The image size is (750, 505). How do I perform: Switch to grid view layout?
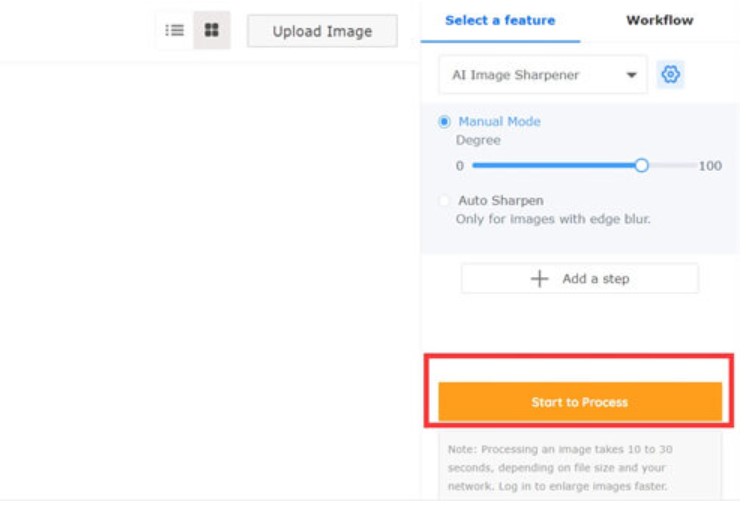click(x=212, y=30)
